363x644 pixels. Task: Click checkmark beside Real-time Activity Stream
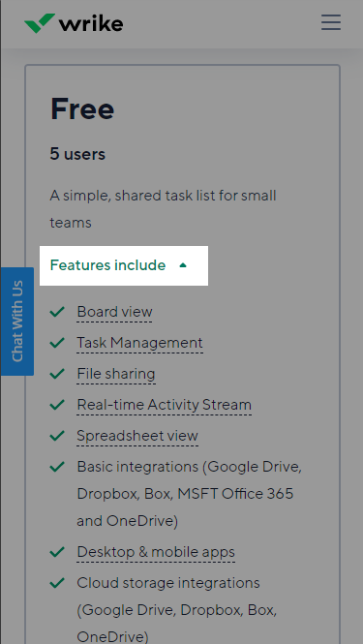click(57, 405)
